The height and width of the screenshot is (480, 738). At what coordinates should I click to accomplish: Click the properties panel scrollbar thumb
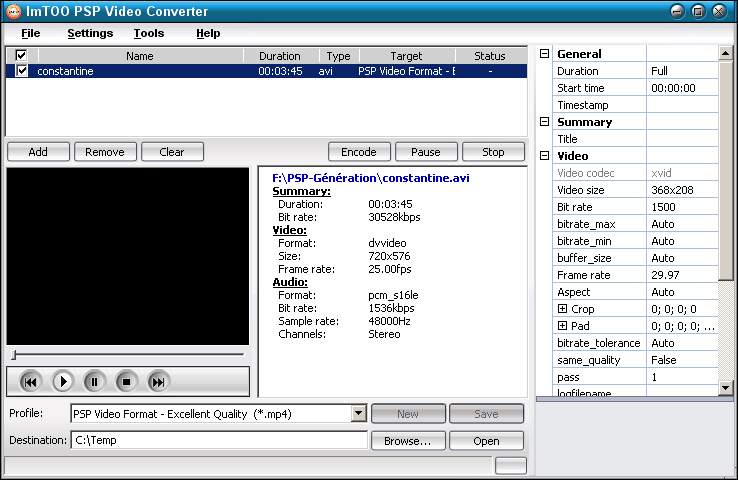[725, 170]
